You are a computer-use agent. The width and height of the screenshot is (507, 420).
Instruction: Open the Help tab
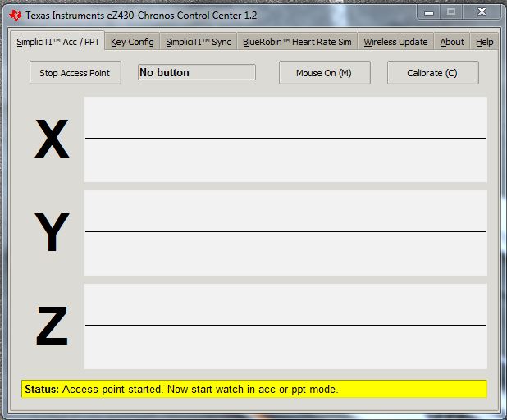tap(484, 42)
